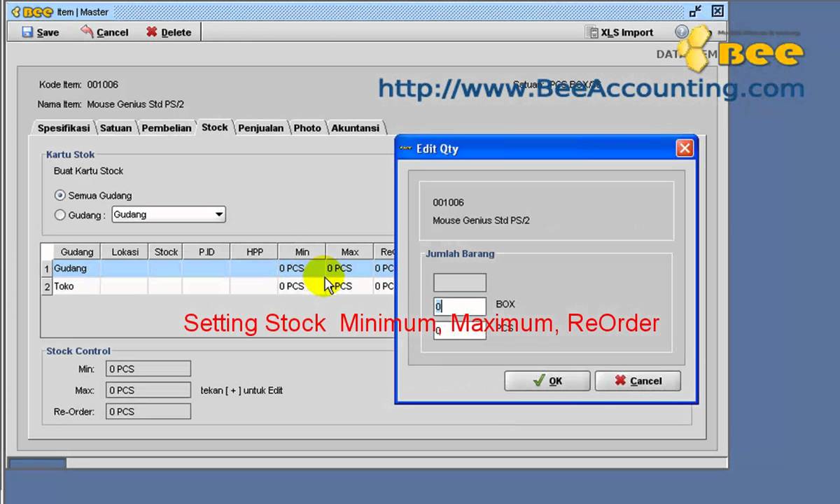Image resolution: width=840 pixels, height=504 pixels.
Task: Click the Max column header
Action: pyautogui.click(x=350, y=252)
